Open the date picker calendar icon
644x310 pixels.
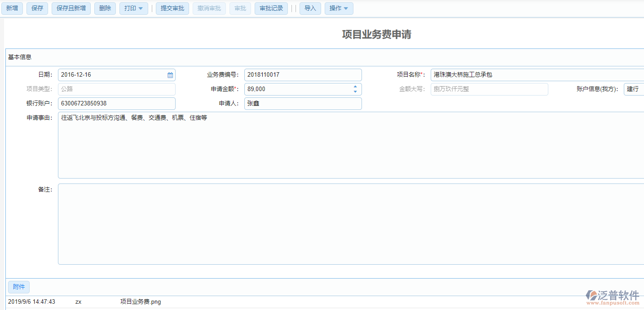coord(170,74)
